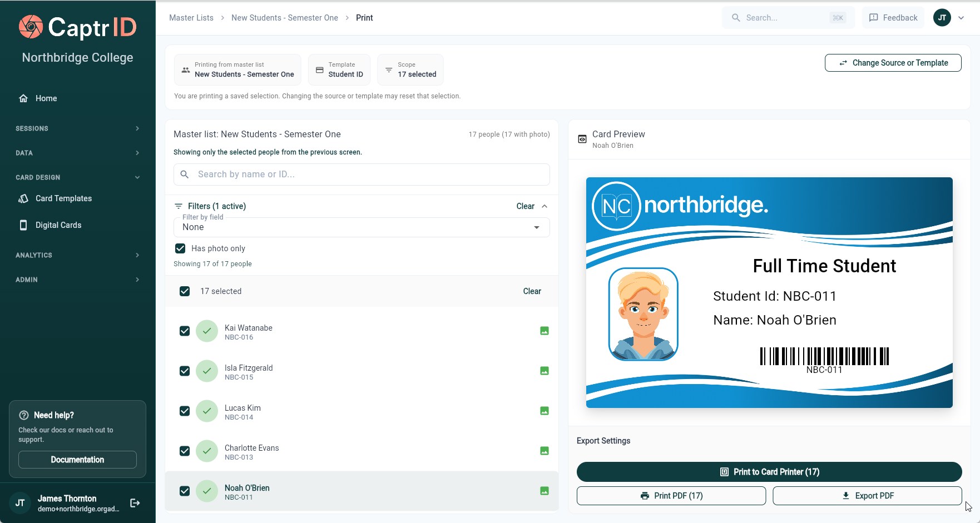Open New Students - Semester One breadcrumb
Viewport: 980px width, 523px height.
284,17
